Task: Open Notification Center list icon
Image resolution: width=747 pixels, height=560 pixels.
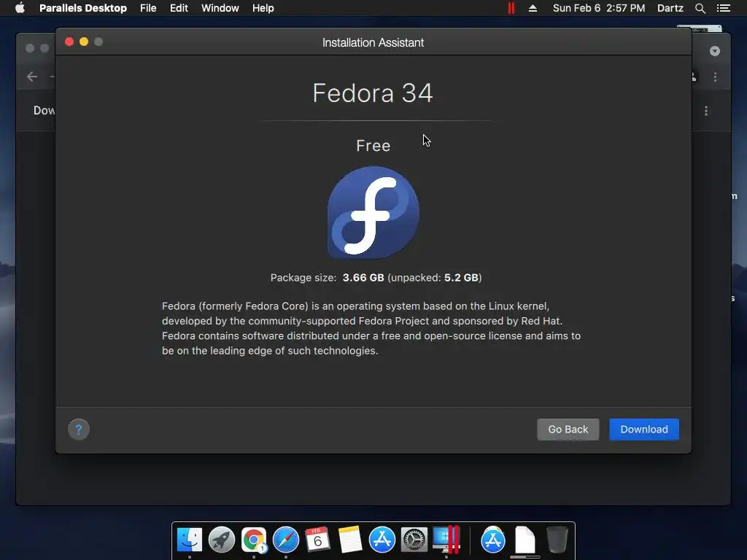Action: click(x=723, y=8)
